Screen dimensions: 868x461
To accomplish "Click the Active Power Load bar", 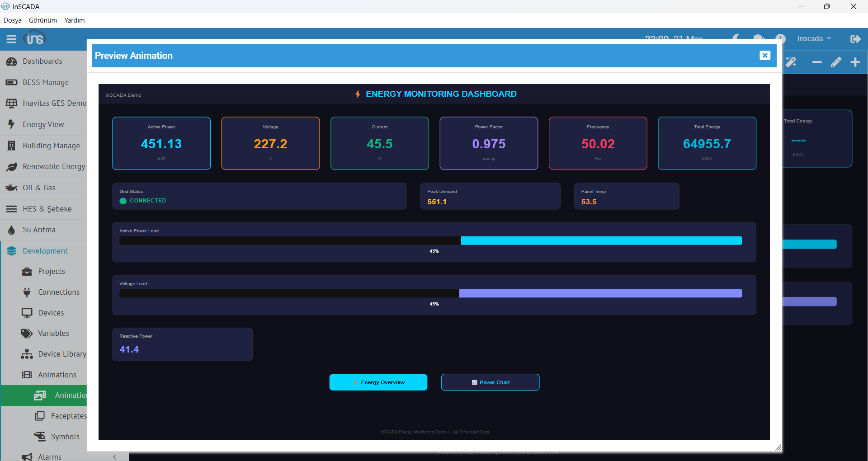I will [430, 241].
